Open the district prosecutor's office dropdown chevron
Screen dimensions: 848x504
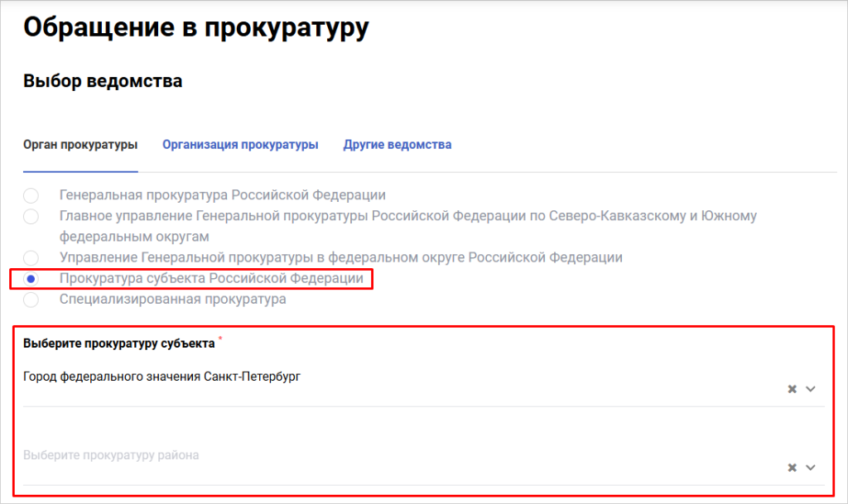click(x=811, y=468)
